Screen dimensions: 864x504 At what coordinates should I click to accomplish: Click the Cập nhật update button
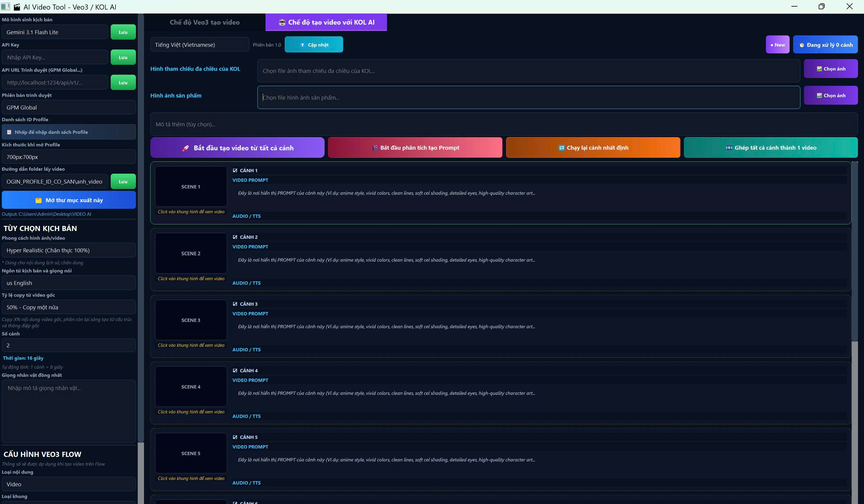pyautogui.click(x=314, y=45)
